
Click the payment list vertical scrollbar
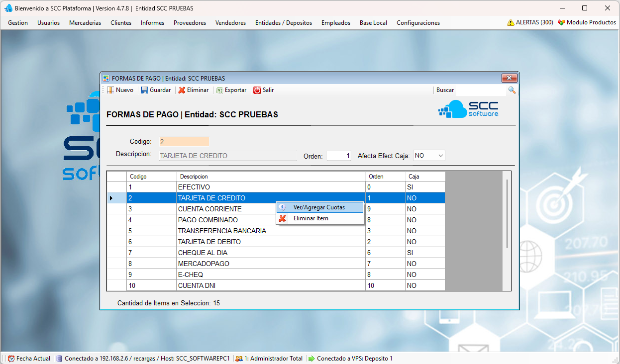tap(507, 214)
